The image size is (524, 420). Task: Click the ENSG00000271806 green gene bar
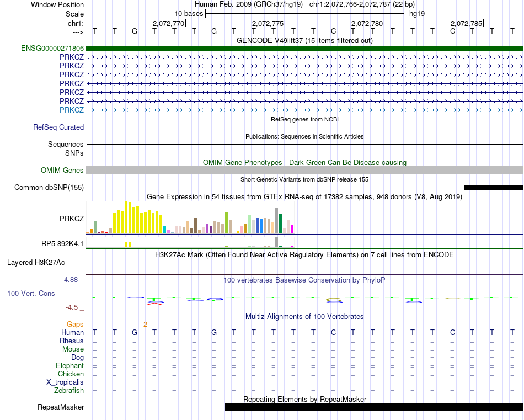click(x=304, y=48)
